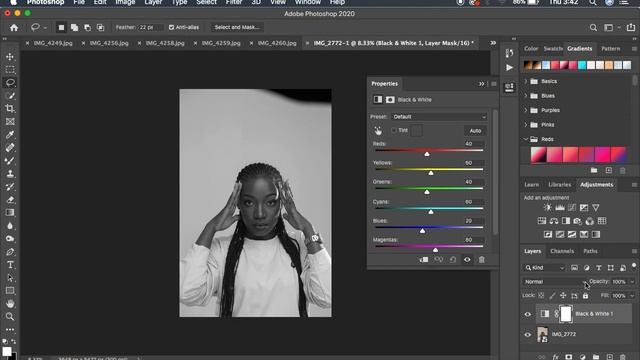Expand the Purples gradient folder

tap(526, 110)
